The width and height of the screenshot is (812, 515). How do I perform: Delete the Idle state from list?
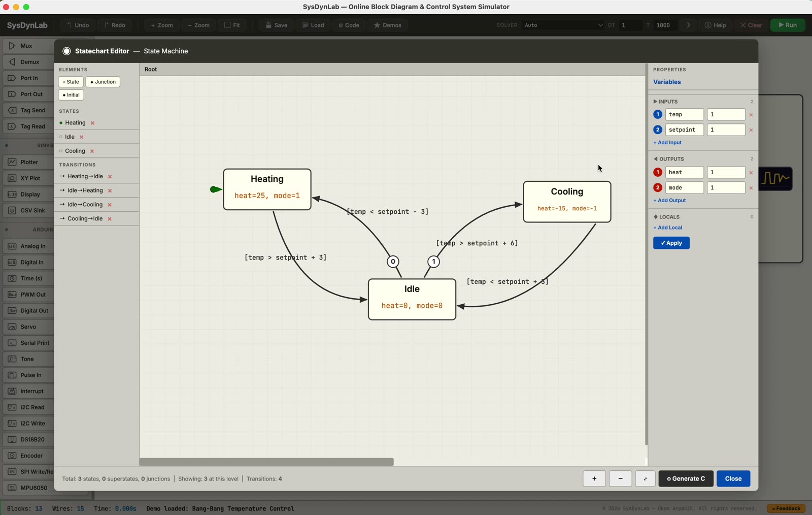(x=81, y=137)
